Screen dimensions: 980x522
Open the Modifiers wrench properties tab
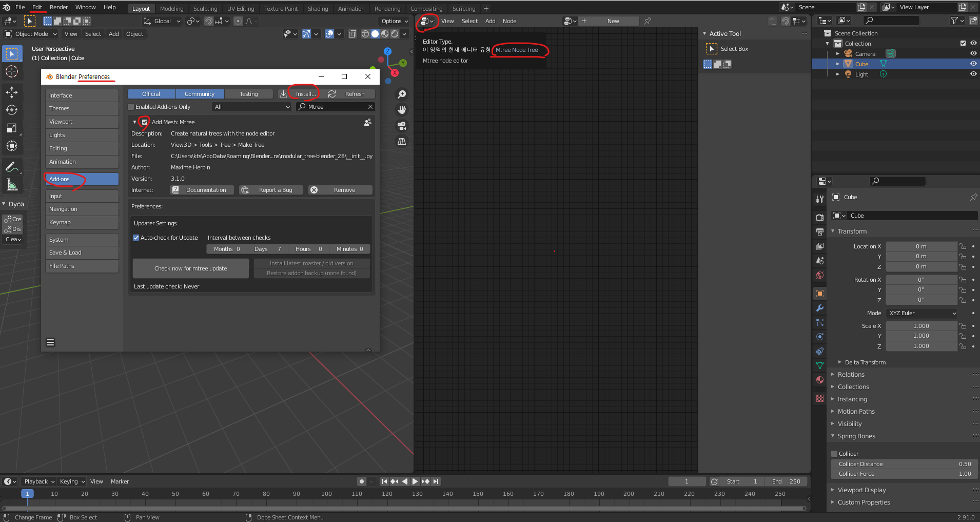[x=820, y=308]
